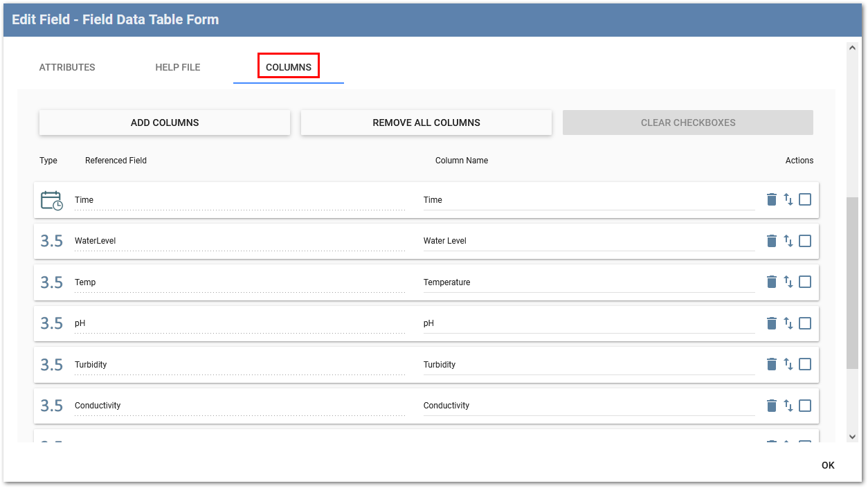Image resolution: width=868 pixels, height=488 pixels.
Task: Delete the WaterLevel column row
Action: click(x=772, y=241)
